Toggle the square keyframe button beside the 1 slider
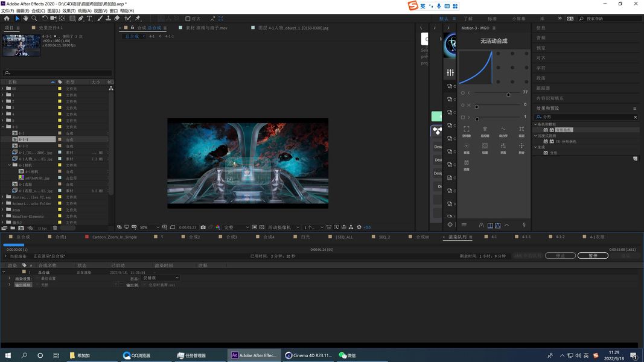Viewport: 644px width, 362px height. point(463,118)
